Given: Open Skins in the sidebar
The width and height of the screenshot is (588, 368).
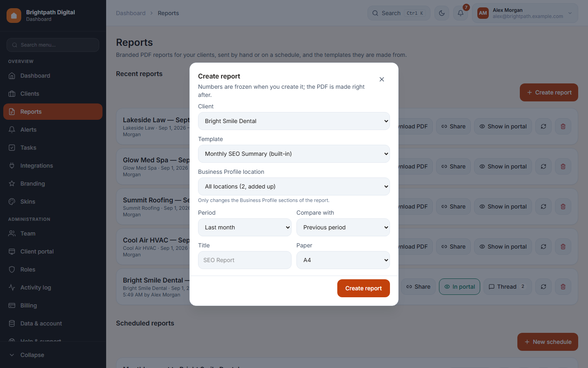Looking at the screenshot, I should click(53, 202).
